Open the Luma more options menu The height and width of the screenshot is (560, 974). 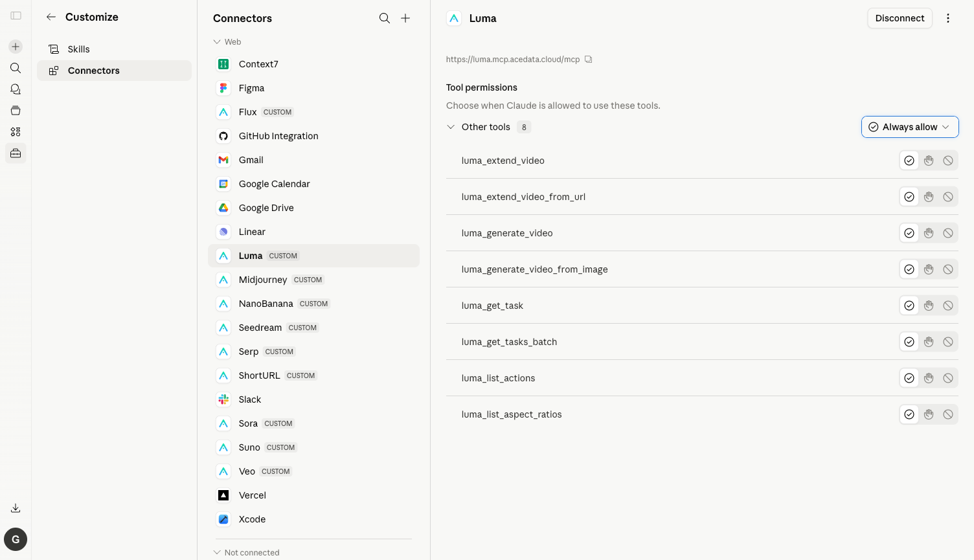tap(948, 18)
